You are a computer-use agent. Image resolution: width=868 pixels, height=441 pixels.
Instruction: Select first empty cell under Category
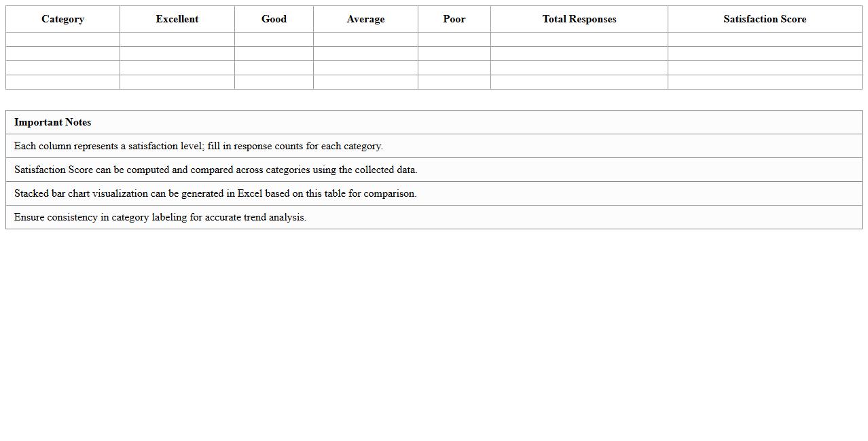[x=62, y=39]
